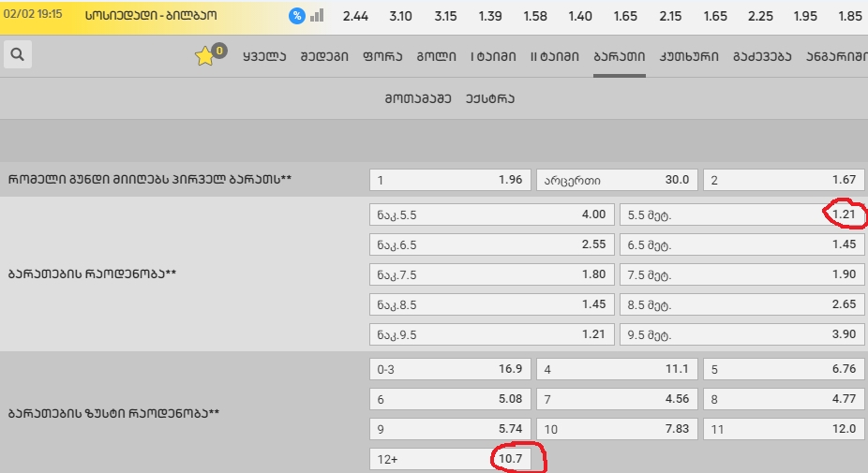Viewport: 868px width, 473px height.
Task: Choose exact cards 7 at 4.56
Action: pyautogui.click(x=617, y=399)
